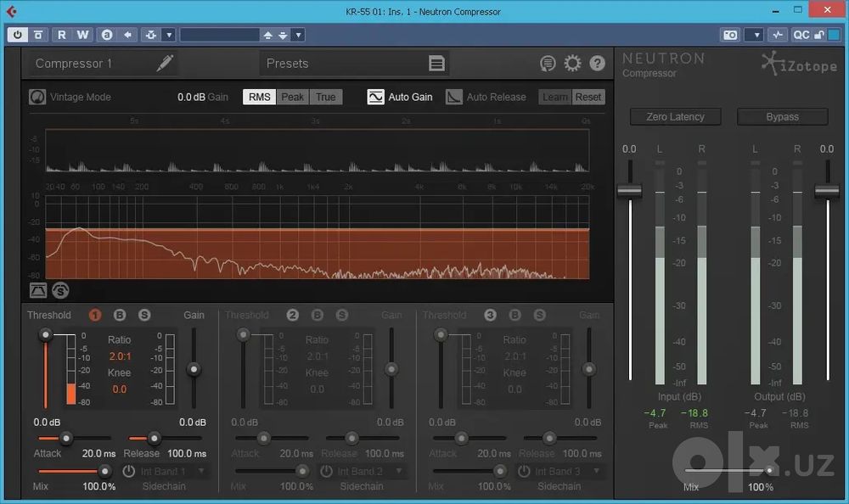This screenshot has height=504, width=849.
Task: Click the global Mix slider handle
Action: coord(769,470)
